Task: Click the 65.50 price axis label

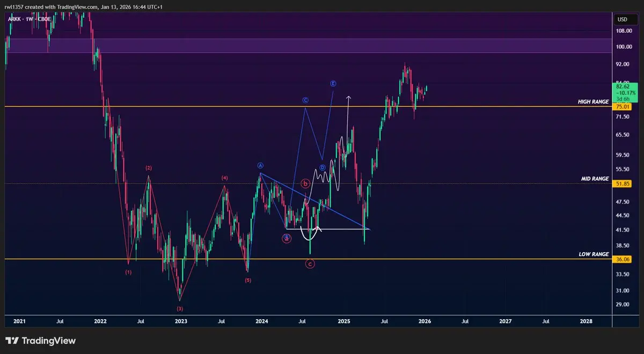Action: [622, 135]
